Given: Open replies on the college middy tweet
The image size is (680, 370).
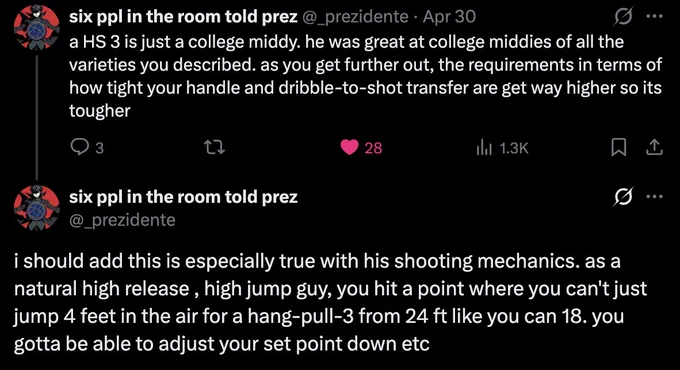Looking at the screenshot, I should [x=87, y=148].
